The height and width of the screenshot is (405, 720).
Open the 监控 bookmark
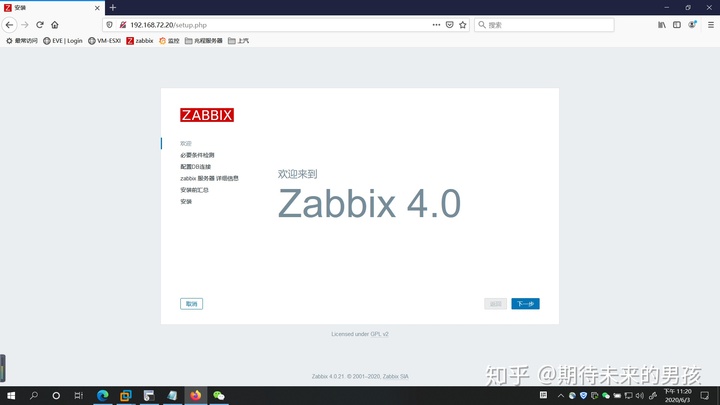point(169,41)
